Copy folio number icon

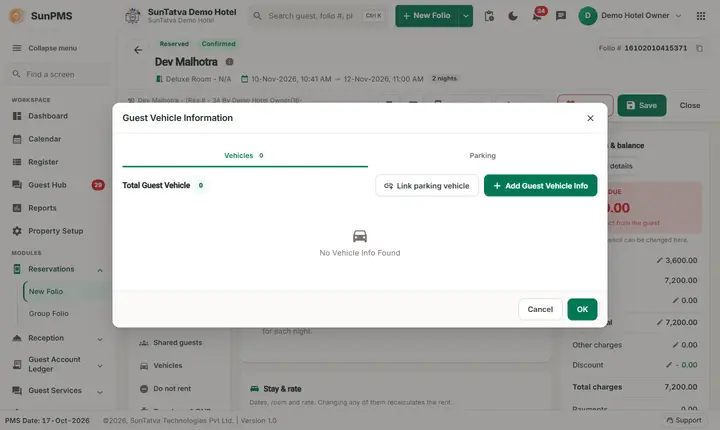[x=699, y=48]
